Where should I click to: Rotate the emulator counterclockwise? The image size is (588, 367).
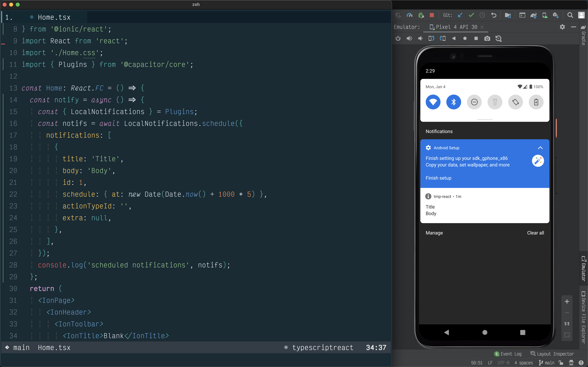431,38
